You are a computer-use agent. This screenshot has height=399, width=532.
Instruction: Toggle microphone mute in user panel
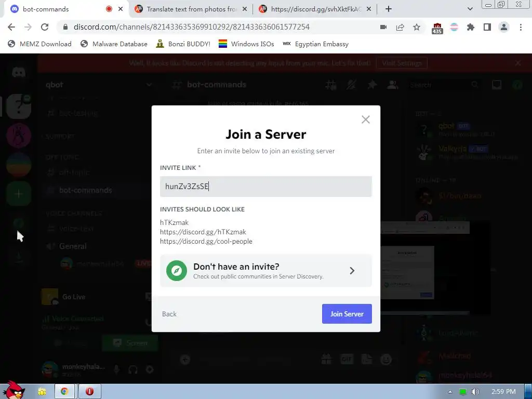click(116, 369)
